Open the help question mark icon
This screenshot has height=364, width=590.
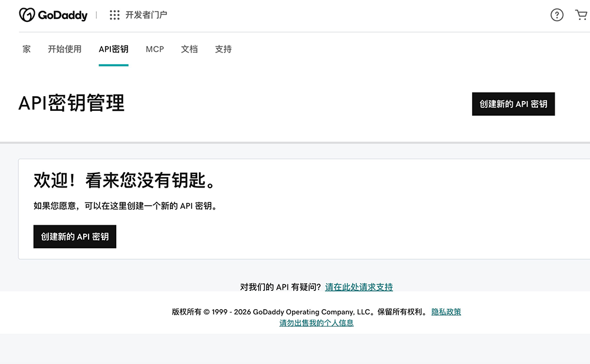pyautogui.click(x=557, y=15)
